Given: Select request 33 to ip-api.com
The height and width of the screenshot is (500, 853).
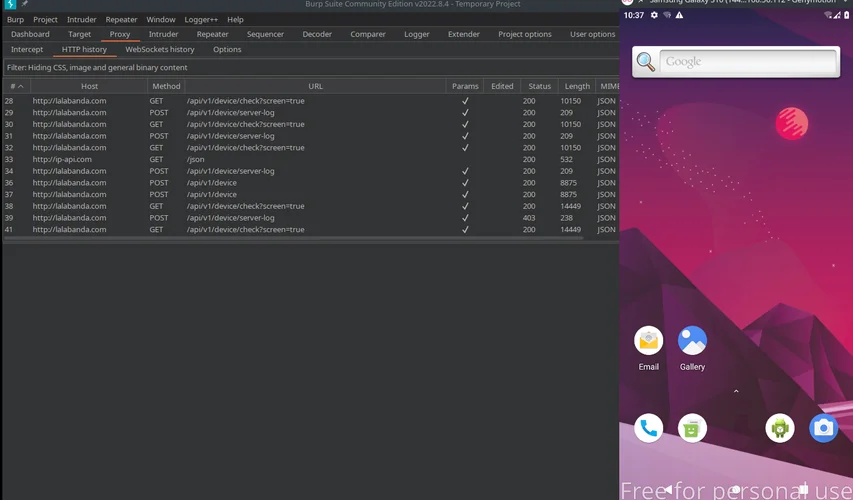Looking at the screenshot, I should [311, 159].
